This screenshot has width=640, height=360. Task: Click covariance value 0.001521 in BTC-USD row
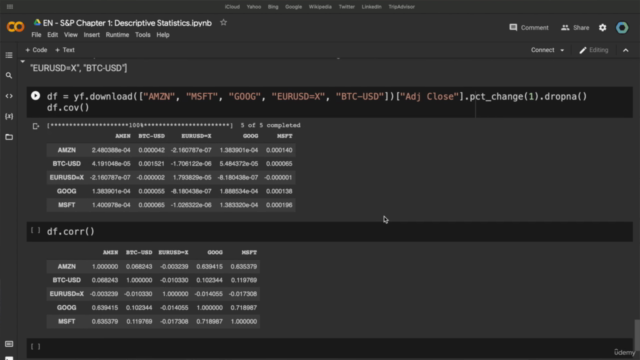tap(151, 164)
